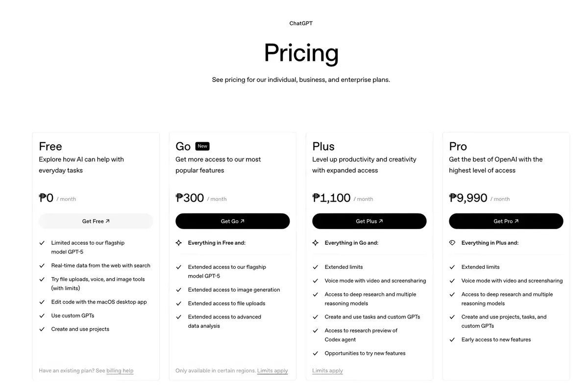Click the sparkle icon beside "Everything in Free and:"
Screen dimensions: 588x390
[x=178, y=242]
